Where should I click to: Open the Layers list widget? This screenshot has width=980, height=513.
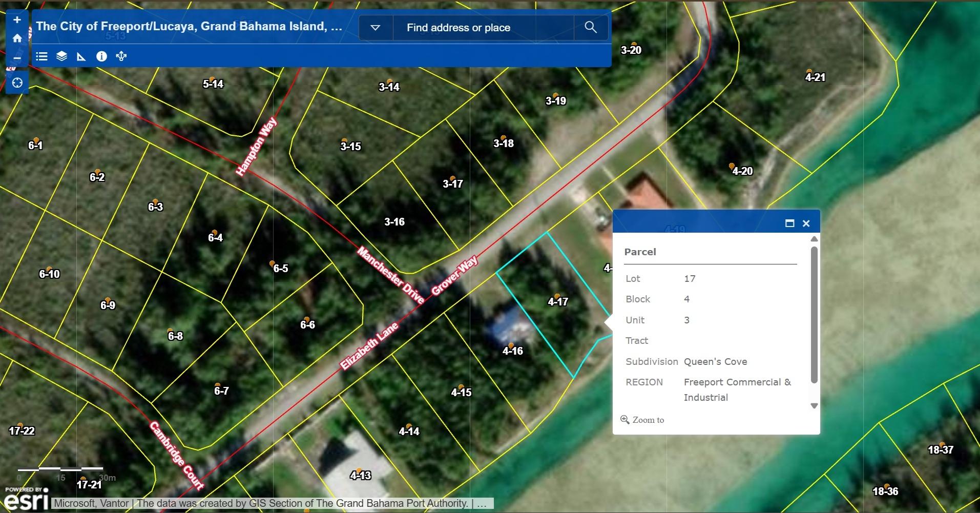coord(61,56)
